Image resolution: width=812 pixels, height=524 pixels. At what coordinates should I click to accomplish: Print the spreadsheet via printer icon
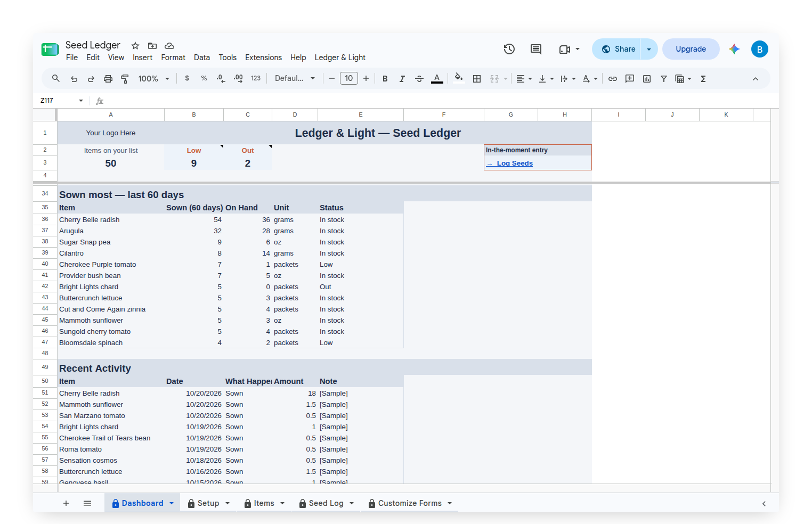108,79
